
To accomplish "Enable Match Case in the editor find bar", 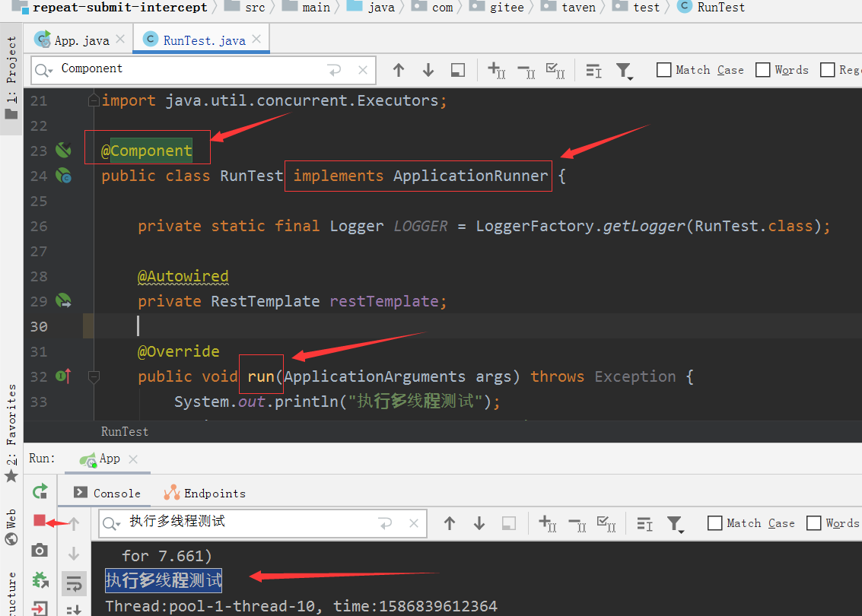I will (663, 70).
